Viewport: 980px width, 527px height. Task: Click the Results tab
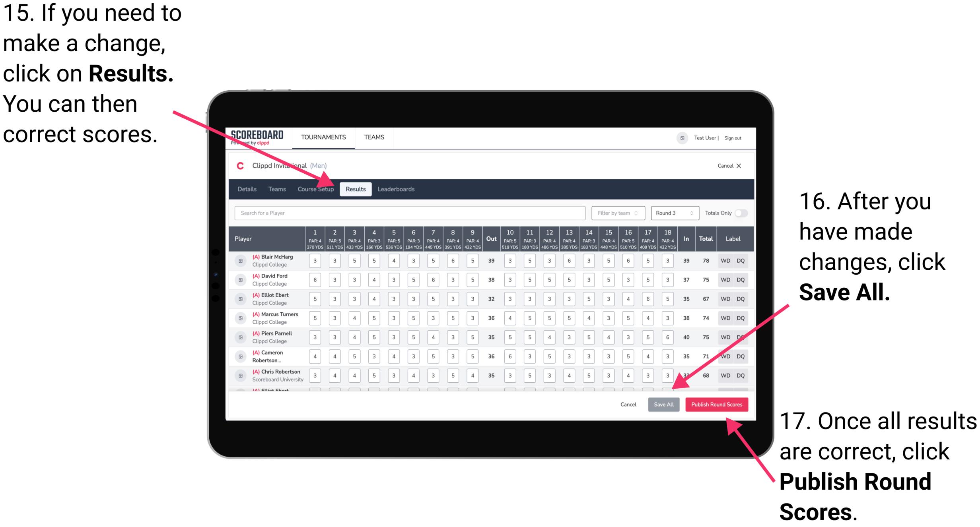coord(356,190)
